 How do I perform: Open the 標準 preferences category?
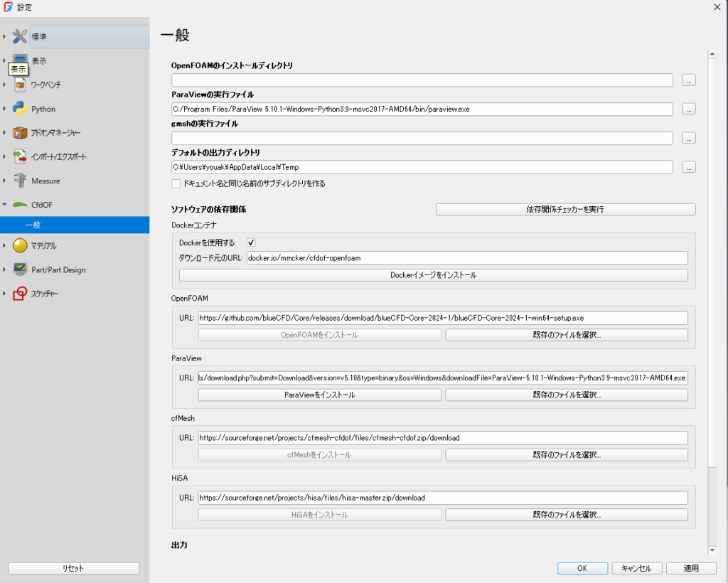pyautogui.click(x=39, y=36)
